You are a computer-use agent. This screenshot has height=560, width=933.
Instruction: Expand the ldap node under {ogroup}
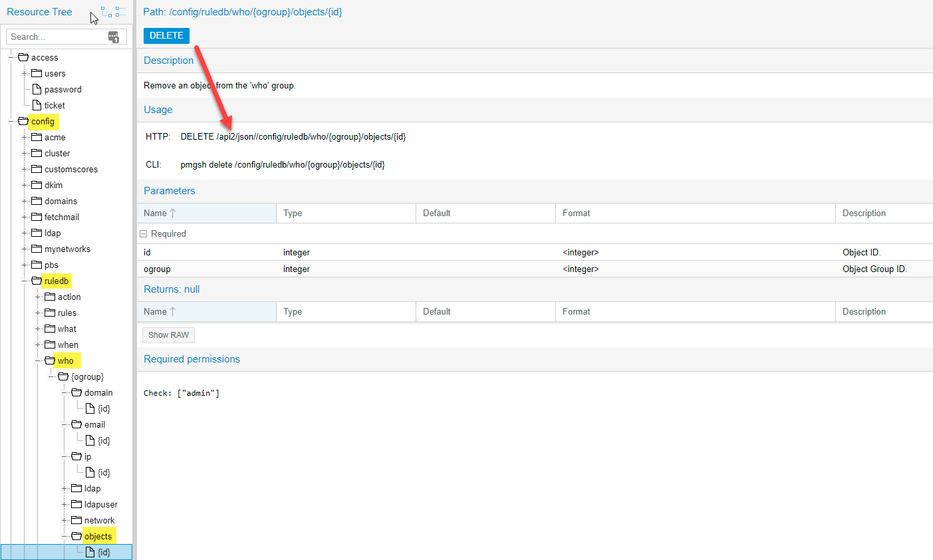[65, 488]
